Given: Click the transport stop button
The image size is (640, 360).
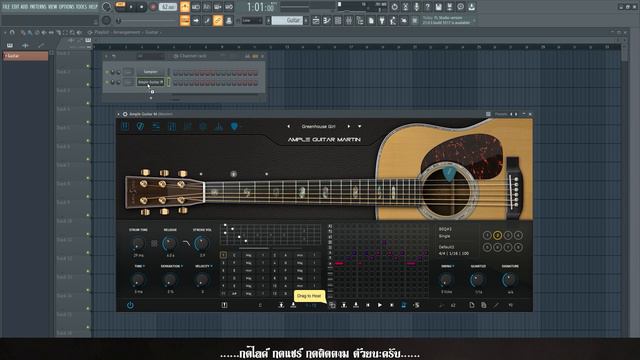Looking at the screenshot, I should (142, 7).
